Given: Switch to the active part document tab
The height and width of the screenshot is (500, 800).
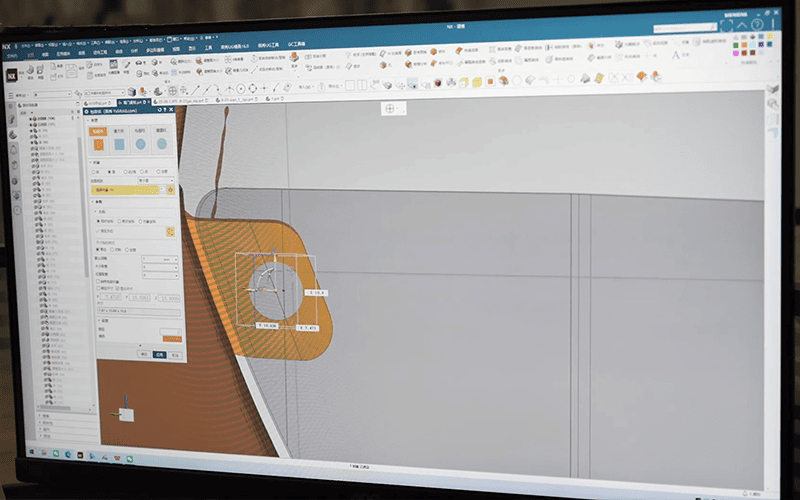Looking at the screenshot, I should point(134,102).
